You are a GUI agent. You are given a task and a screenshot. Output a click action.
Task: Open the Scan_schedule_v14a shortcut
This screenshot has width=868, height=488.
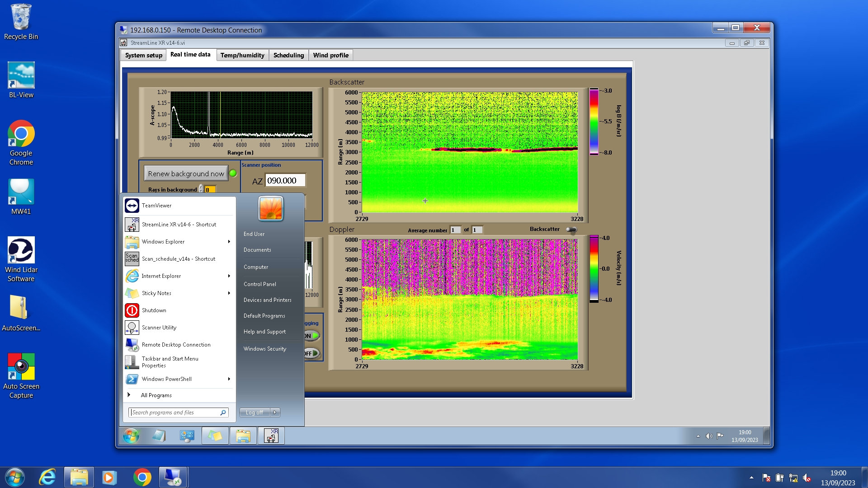pos(178,259)
